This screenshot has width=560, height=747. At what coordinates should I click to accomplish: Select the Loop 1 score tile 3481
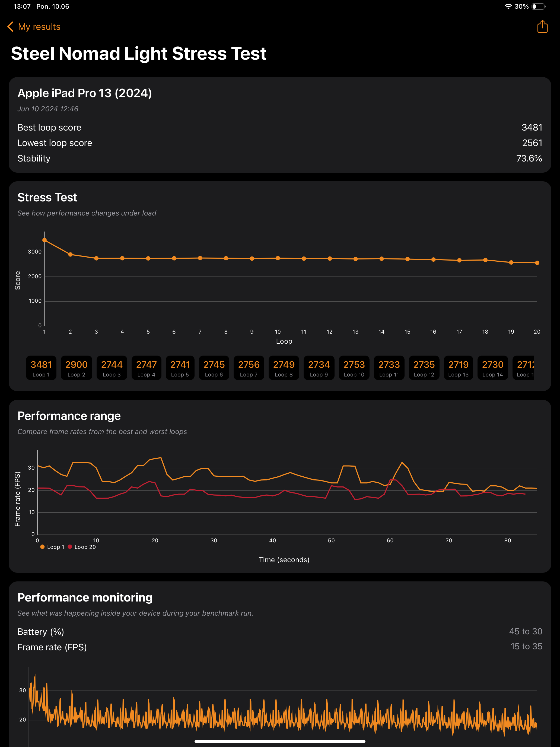[41, 368]
